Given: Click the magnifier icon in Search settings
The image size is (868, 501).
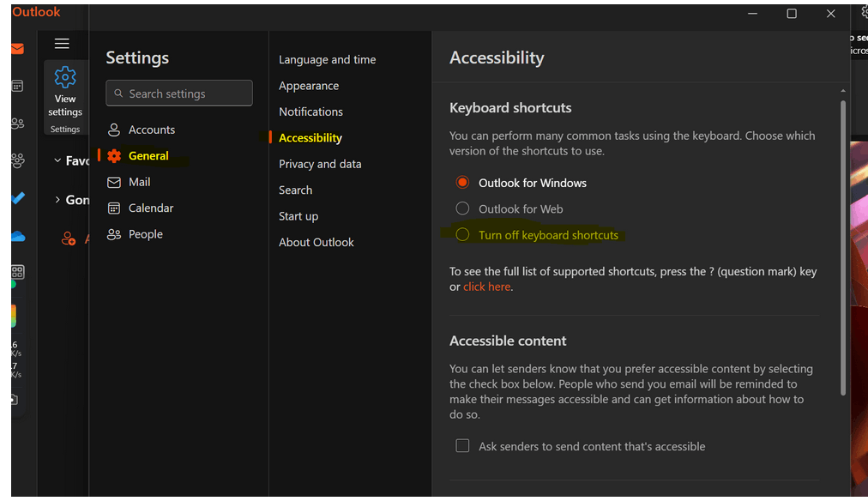Looking at the screenshot, I should 118,94.
